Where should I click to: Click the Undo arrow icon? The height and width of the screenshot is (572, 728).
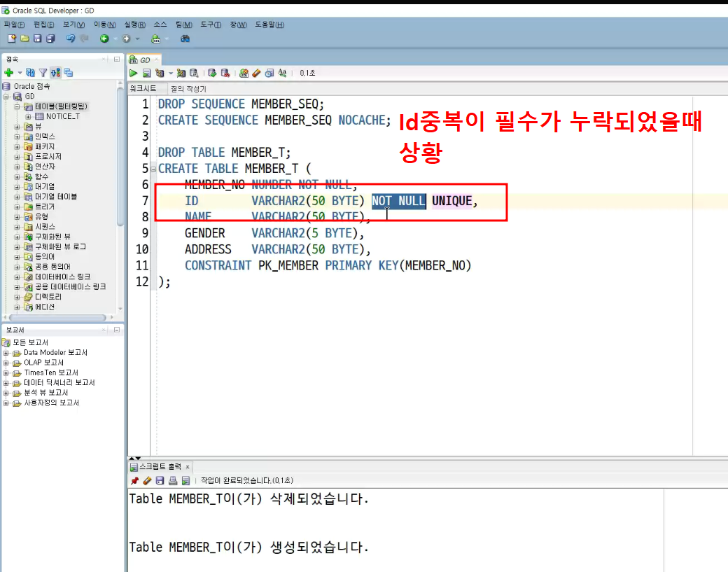tap(70, 39)
